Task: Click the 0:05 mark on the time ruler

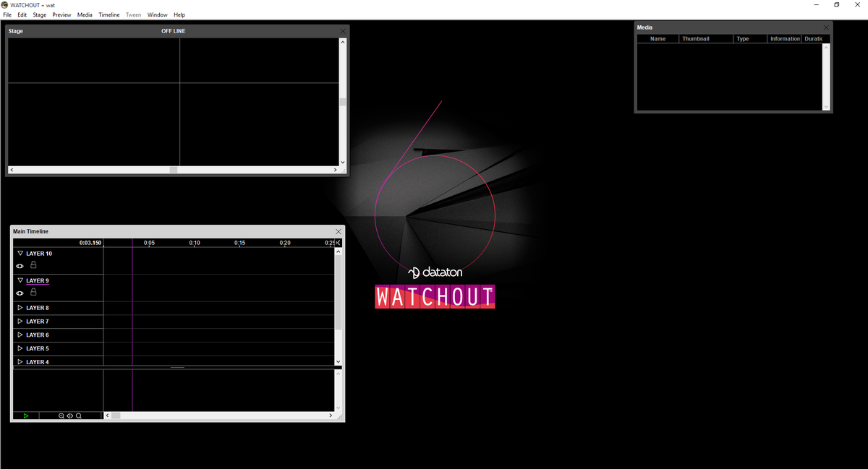Action: (x=150, y=243)
